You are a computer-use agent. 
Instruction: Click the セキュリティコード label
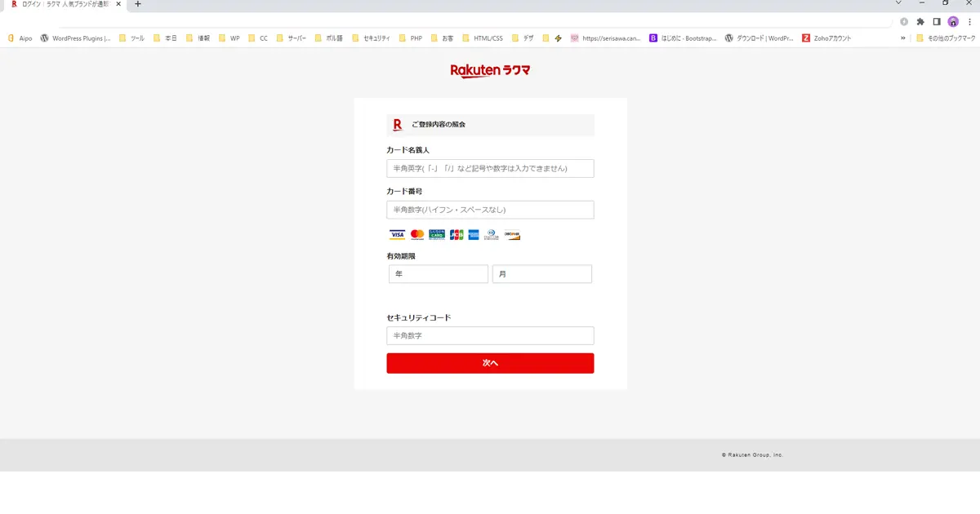418,317
